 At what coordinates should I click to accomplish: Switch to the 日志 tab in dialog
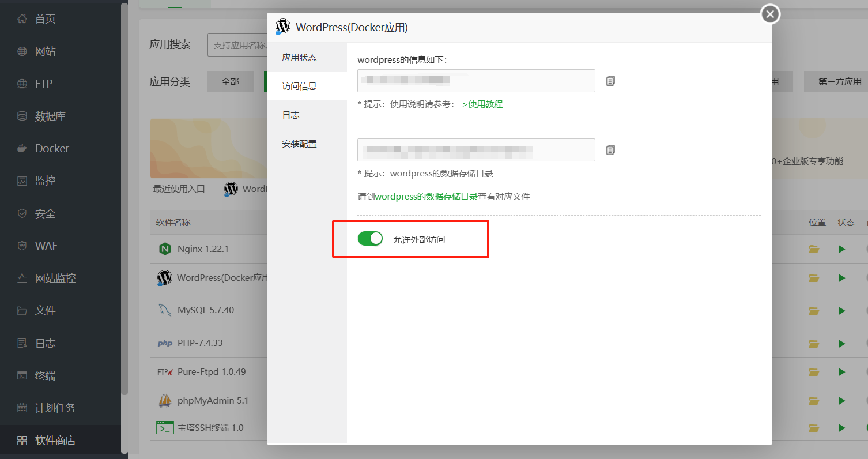tap(307, 115)
